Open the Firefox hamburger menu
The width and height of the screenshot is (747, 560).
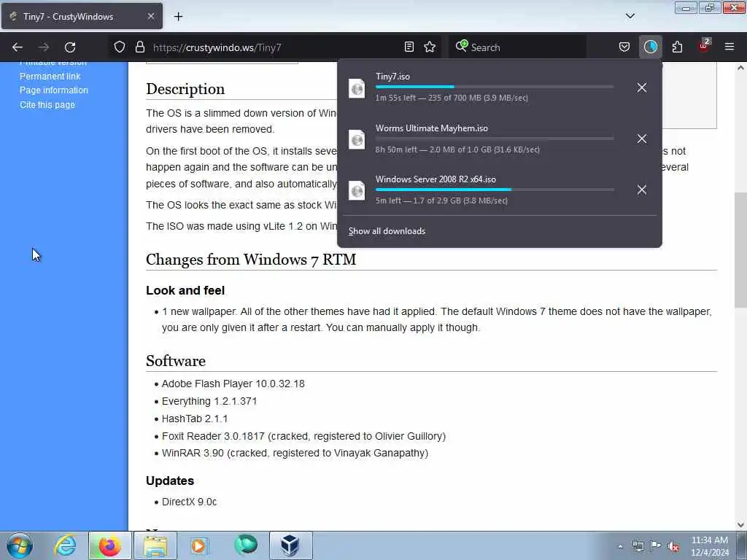tap(729, 47)
